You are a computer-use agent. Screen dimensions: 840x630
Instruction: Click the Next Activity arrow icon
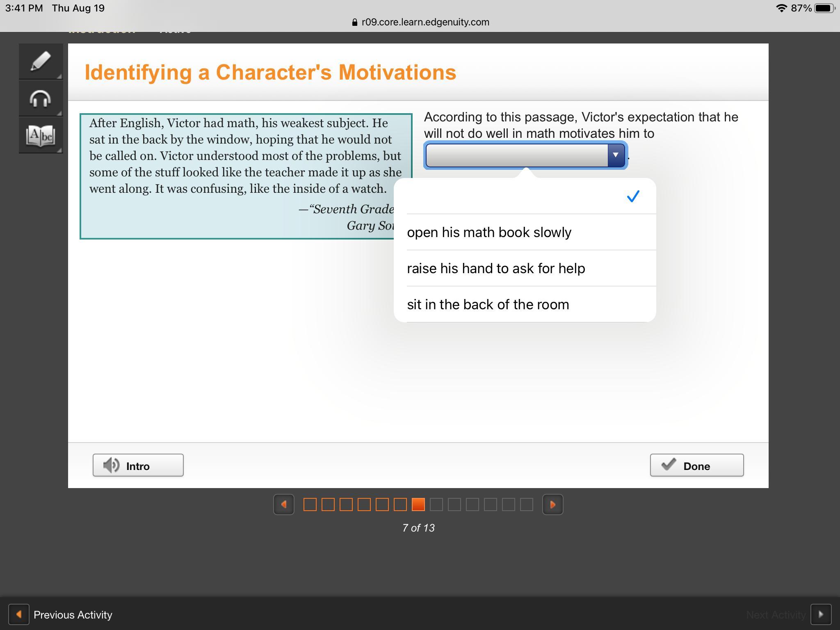click(x=821, y=614)
